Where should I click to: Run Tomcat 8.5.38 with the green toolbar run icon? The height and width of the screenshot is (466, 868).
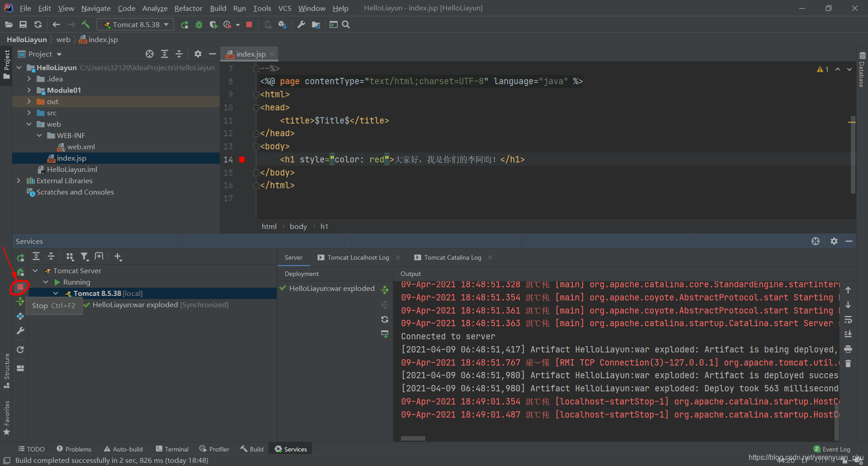(184, 24)
